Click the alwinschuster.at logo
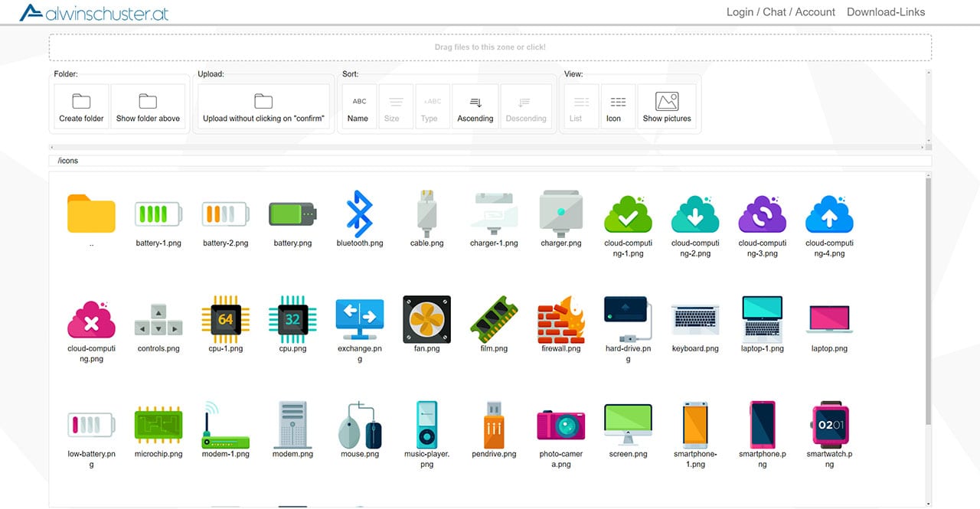Screen dimensions: 980x509 93,12
